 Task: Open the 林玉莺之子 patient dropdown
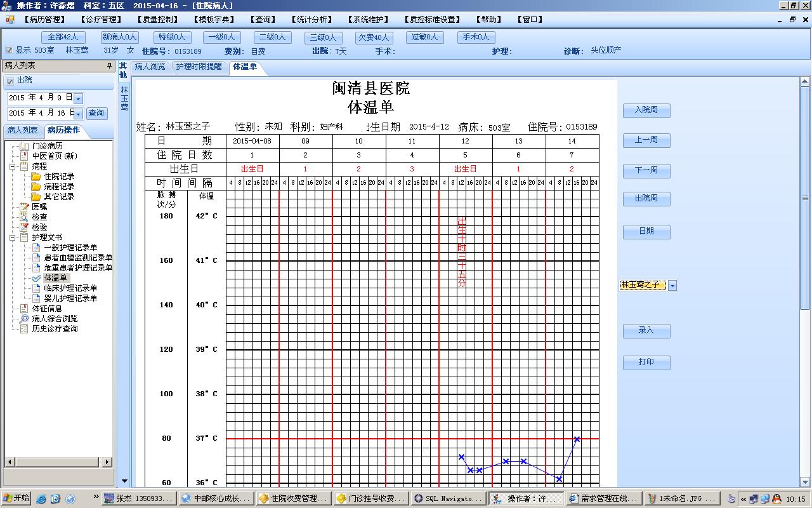tap(672, 286)
